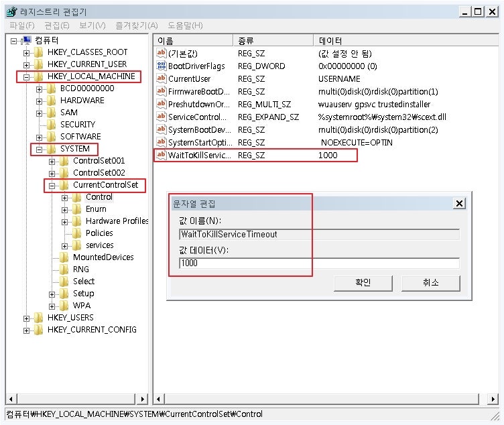Open the 즐겨찾기(A) menu
This screenshot has height=425, width=504.
pyautogui.click(x=137, y=25)
